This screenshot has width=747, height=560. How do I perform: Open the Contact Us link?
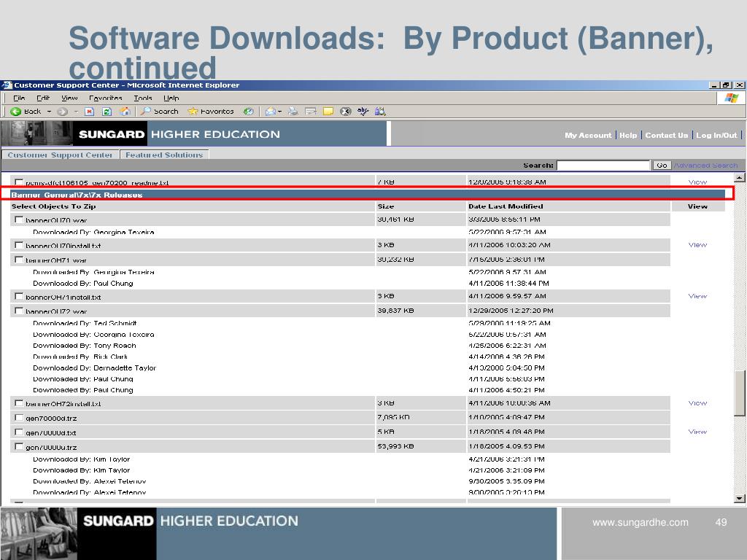(x=667, y=135)
